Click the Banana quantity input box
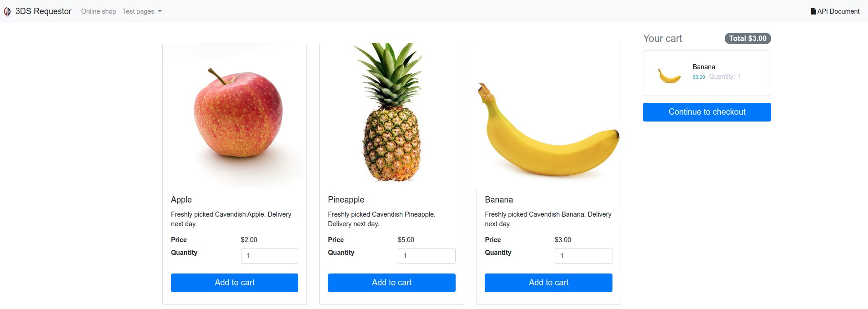The height and width of the screenshot is (309, 868). 583,256
